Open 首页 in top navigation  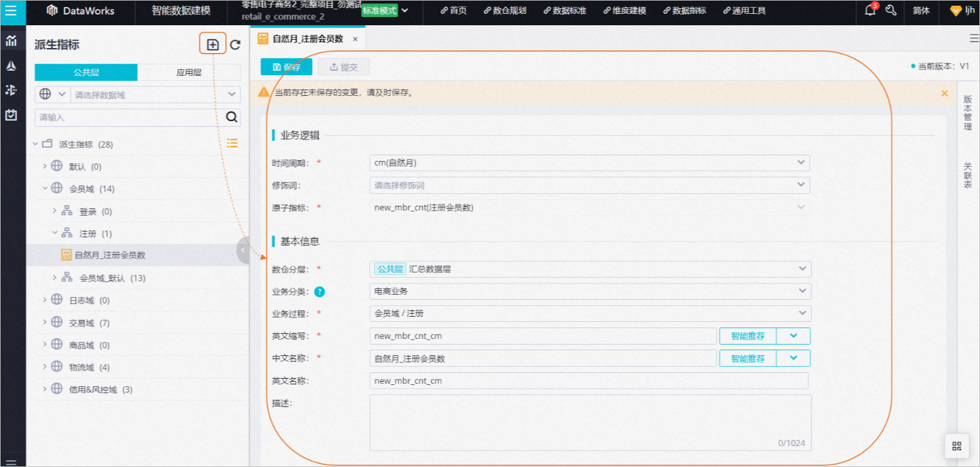[453, 11]
